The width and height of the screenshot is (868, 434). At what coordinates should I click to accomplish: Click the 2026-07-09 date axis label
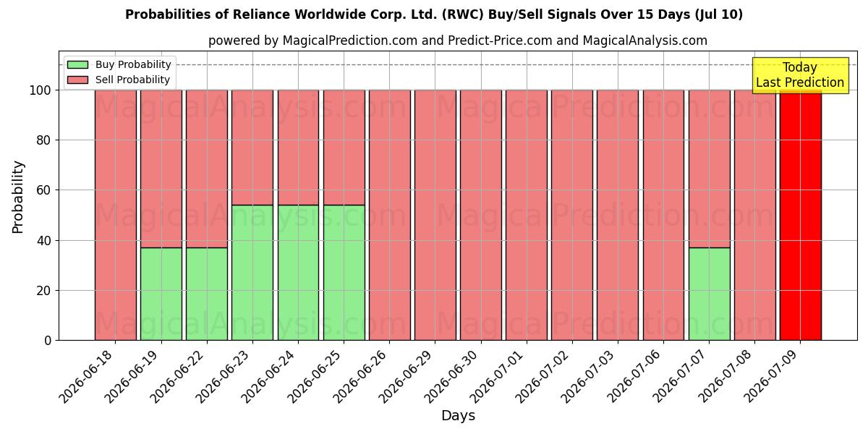[773, 375]
